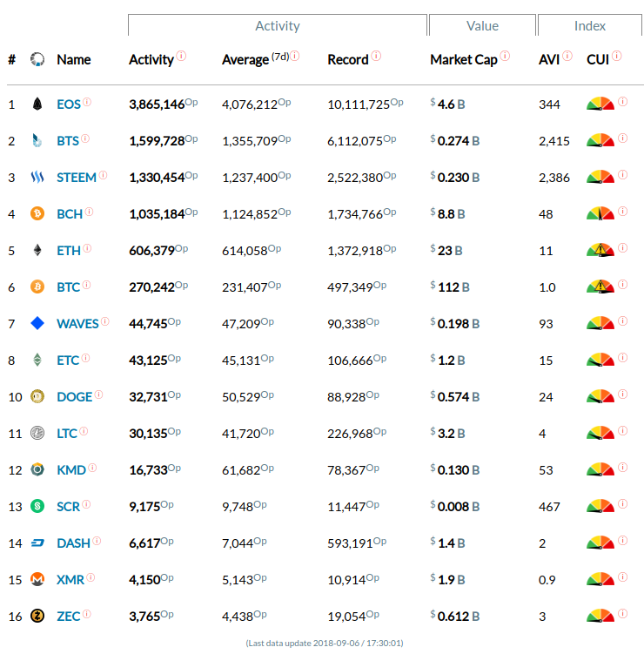Click the Ethereum (ETH) logo icon
Image resolution: width=644 pixels, height=654 pixels.
37,251
